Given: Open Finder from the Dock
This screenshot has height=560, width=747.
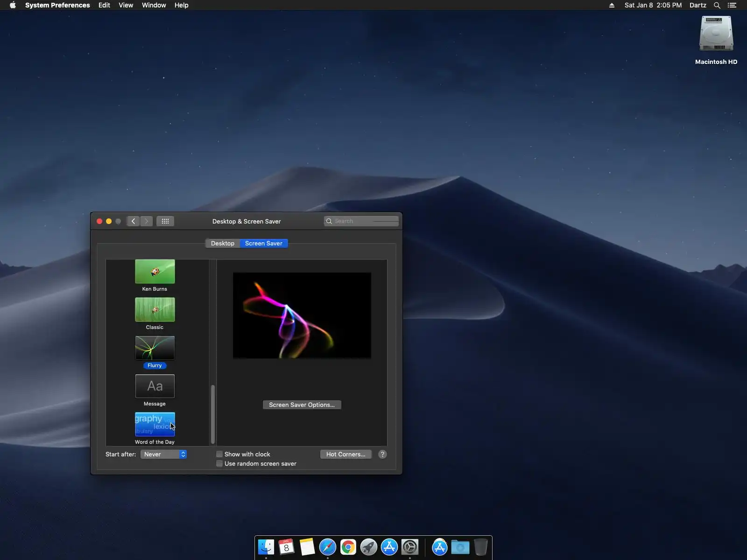Looking at the screenshot, I should (266, 547).
